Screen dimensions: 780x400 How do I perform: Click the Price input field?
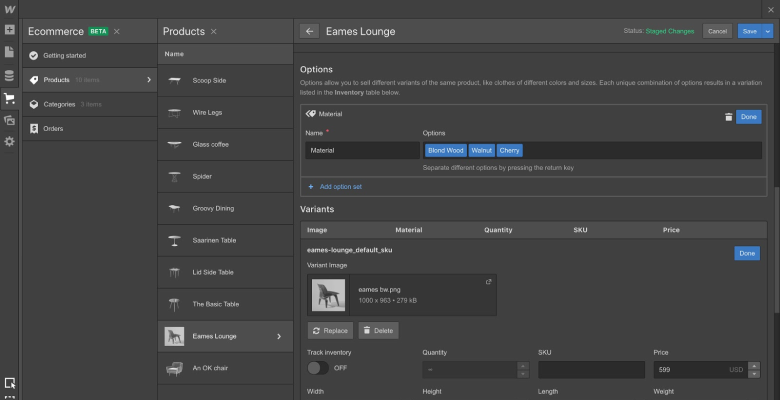click(x=700, y=370)
